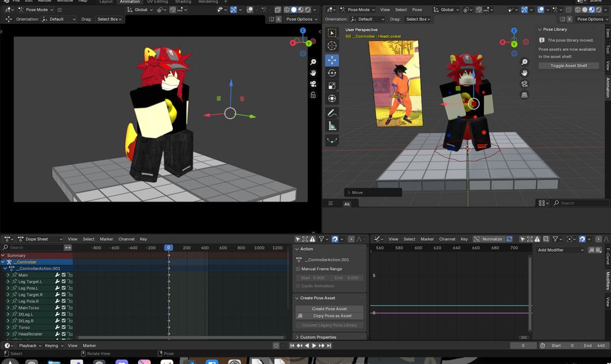The width and height of the screenshot is (611, 364).
Task: Toggle camera view icon in right viewport
Action: [524, 84]
